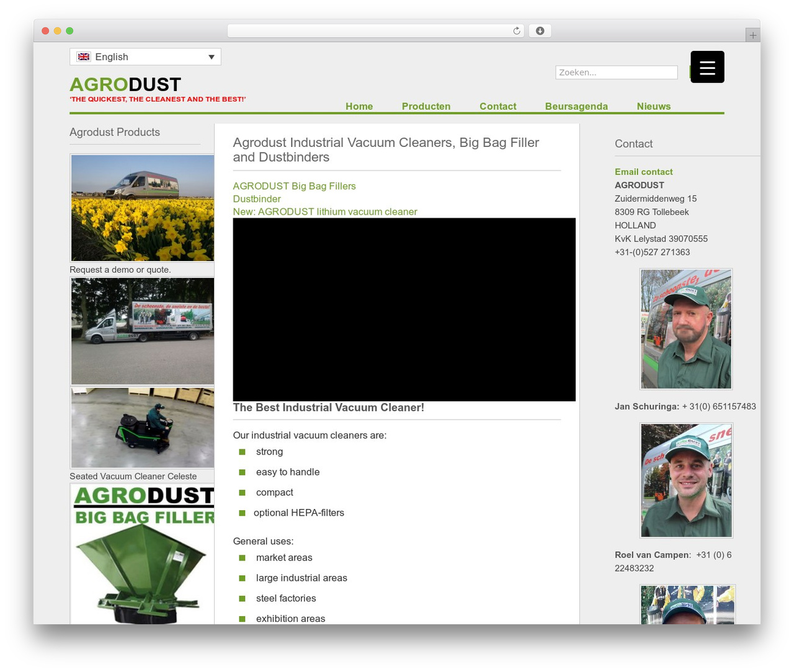Open the hamburger menu button
794x672 pixels.
pyautogui.click(x=707, y=67)
